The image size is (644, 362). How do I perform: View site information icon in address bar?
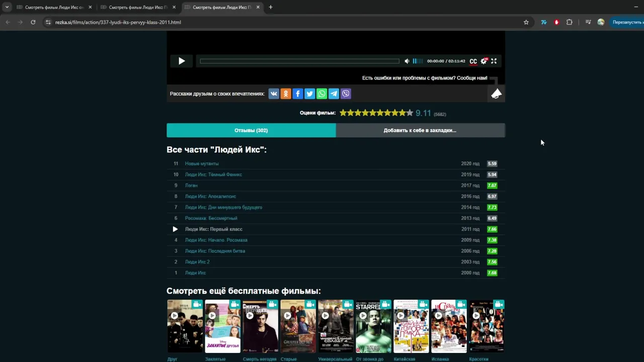[x=48, y=22]
